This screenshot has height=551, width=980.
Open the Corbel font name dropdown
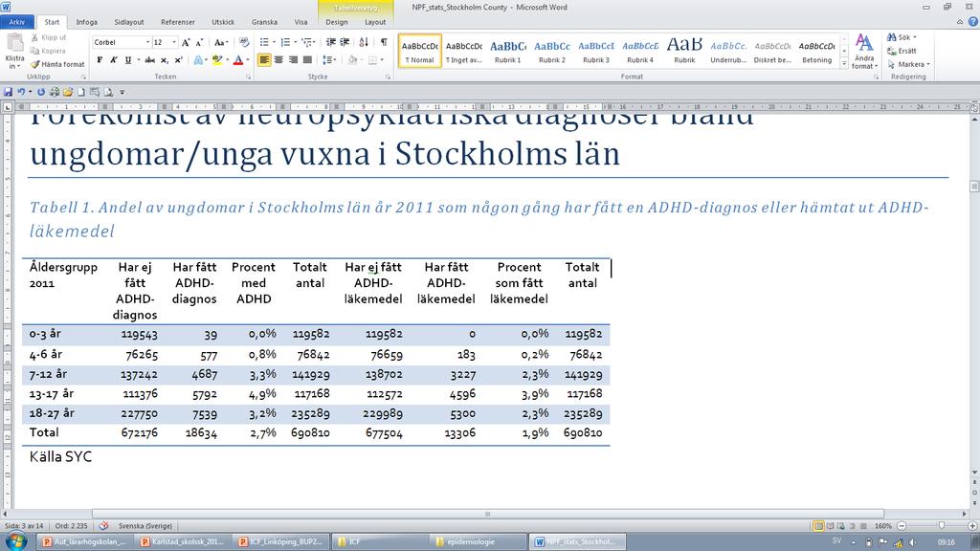click(x=148, y=42)
